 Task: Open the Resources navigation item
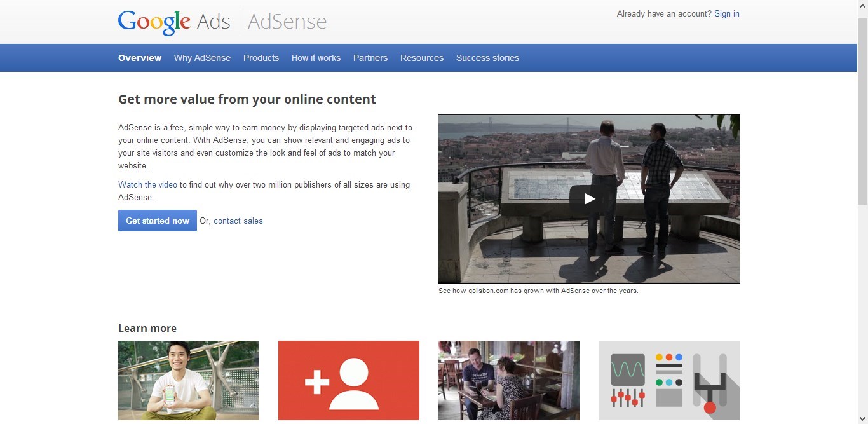pos(422,58)
